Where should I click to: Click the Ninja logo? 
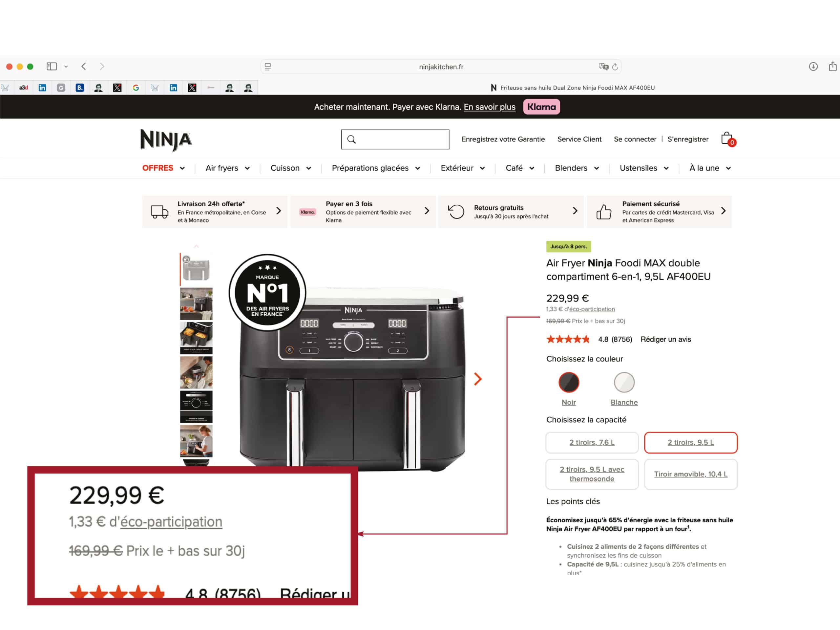(166, 140)
